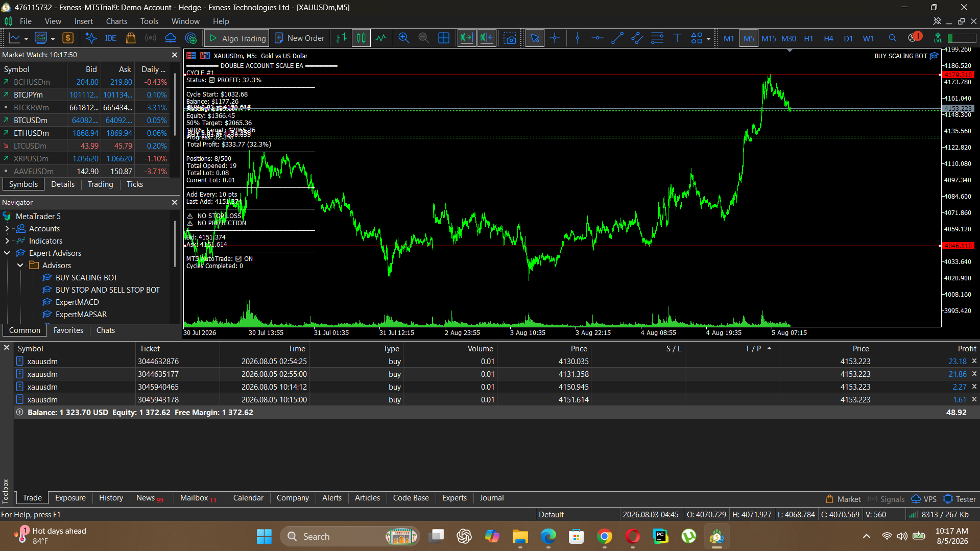Toggle chart shift from right edge

coord(487,38)
